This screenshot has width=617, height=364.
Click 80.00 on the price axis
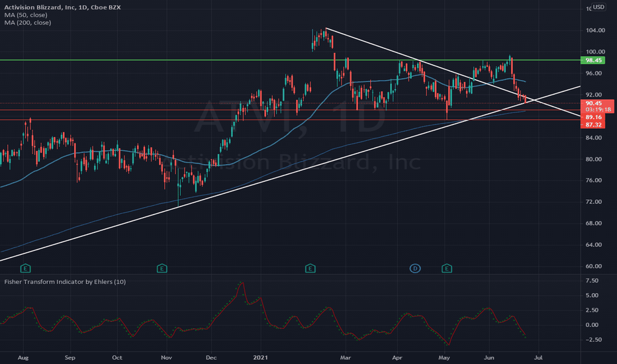(595, 159)
